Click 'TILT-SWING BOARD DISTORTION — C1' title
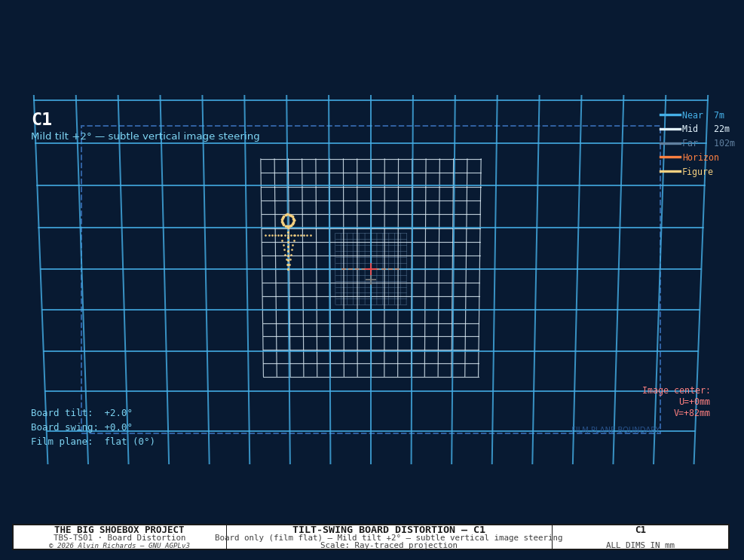The image size is (744, 560). (x=389, y=530)
